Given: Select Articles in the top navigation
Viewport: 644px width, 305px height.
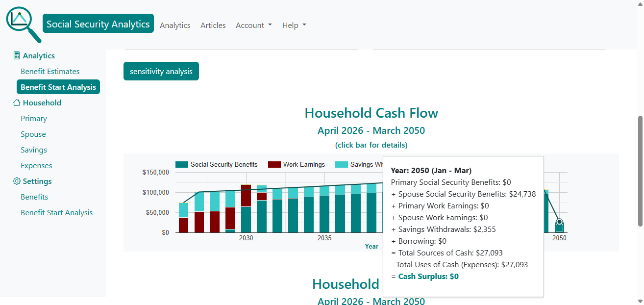Looking at the screenshot, I should click(213, 25).
